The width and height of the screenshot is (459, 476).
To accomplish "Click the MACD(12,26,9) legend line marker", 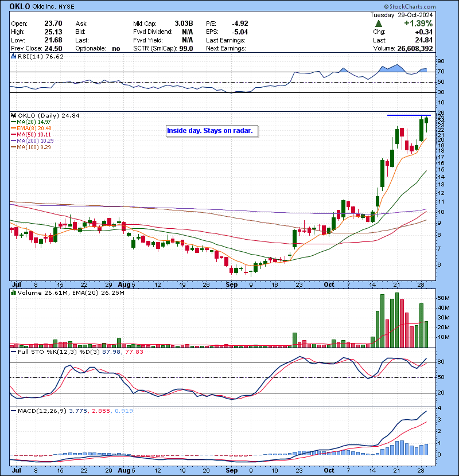I will pyautogui.click(x=13, y=411).
